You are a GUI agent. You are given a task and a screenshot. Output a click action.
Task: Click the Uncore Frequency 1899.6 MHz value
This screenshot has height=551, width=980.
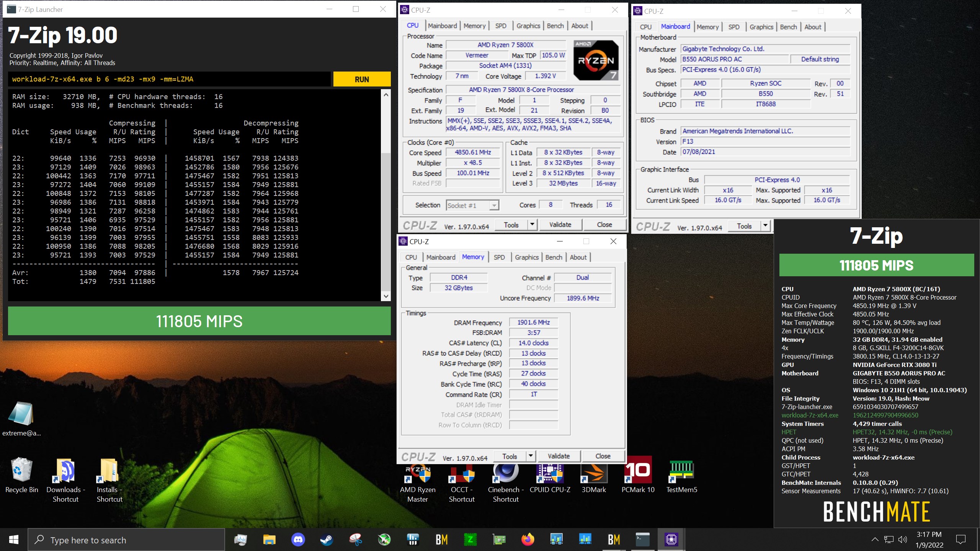click(x=583, y=298)
